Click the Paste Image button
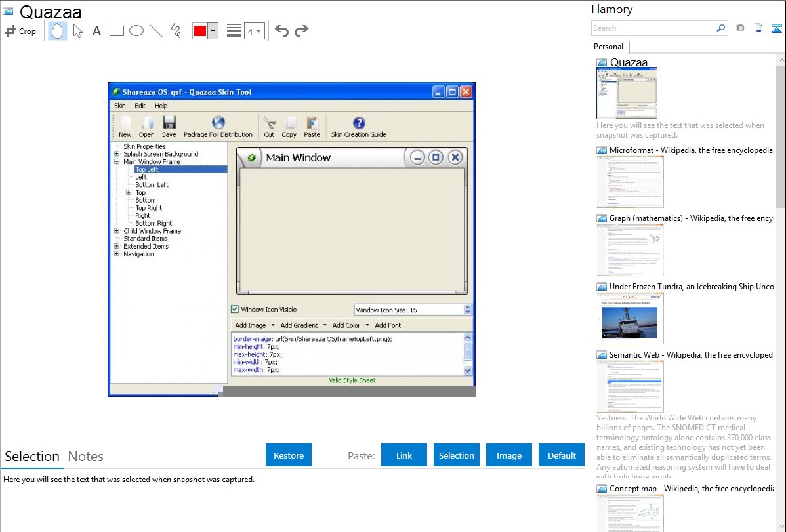This screenshot has width=786, height=532. pyautogui.click(x=509, y=455)
